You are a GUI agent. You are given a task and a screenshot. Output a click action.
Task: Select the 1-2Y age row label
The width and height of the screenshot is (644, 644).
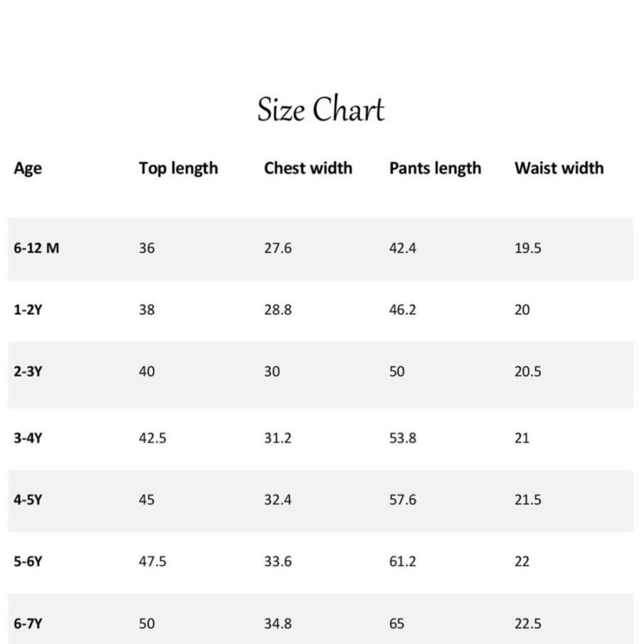point(28,309)
